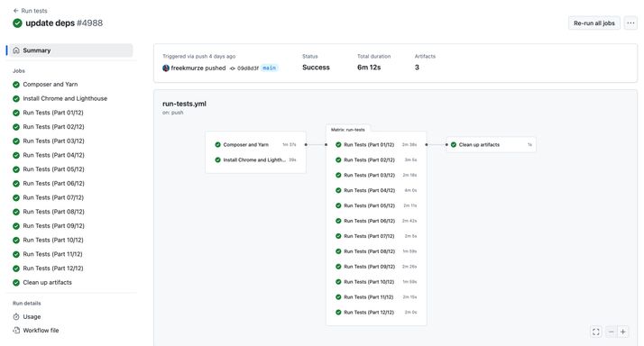Click the Summary home icon

[16, 50]
